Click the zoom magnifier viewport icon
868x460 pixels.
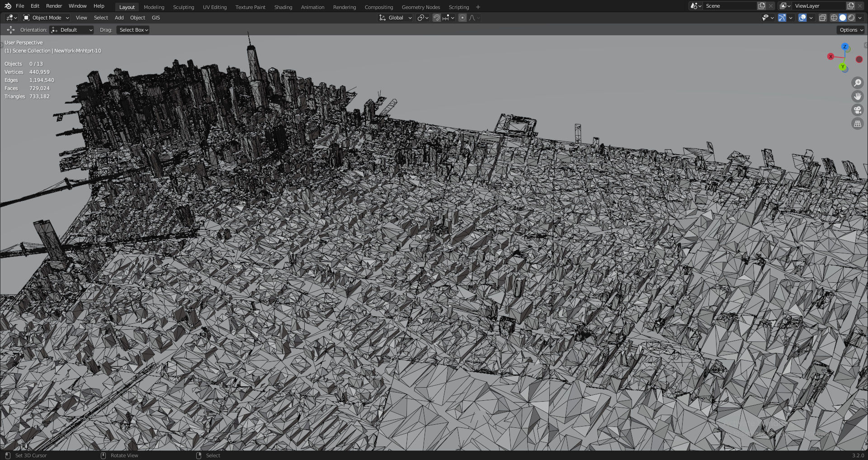[857, 83]
